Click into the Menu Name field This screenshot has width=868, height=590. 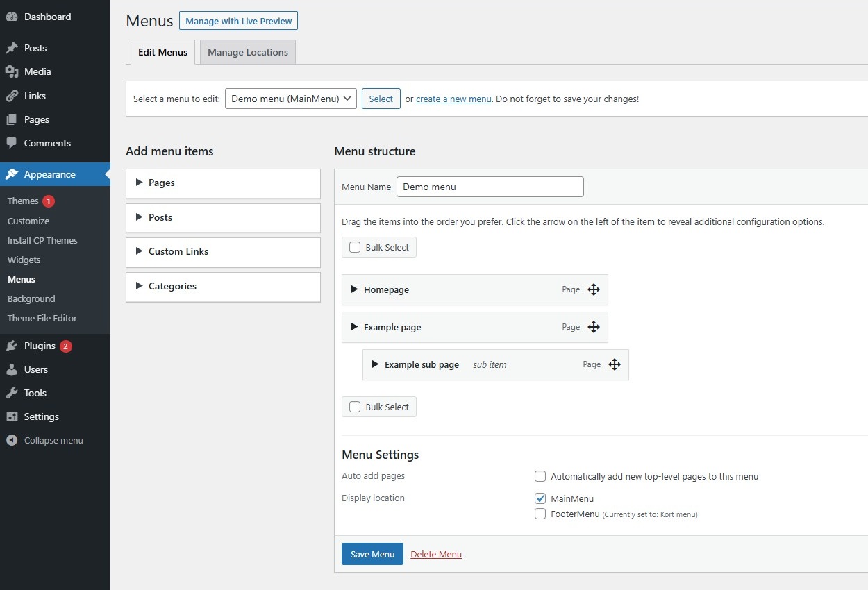pos(490,187)
